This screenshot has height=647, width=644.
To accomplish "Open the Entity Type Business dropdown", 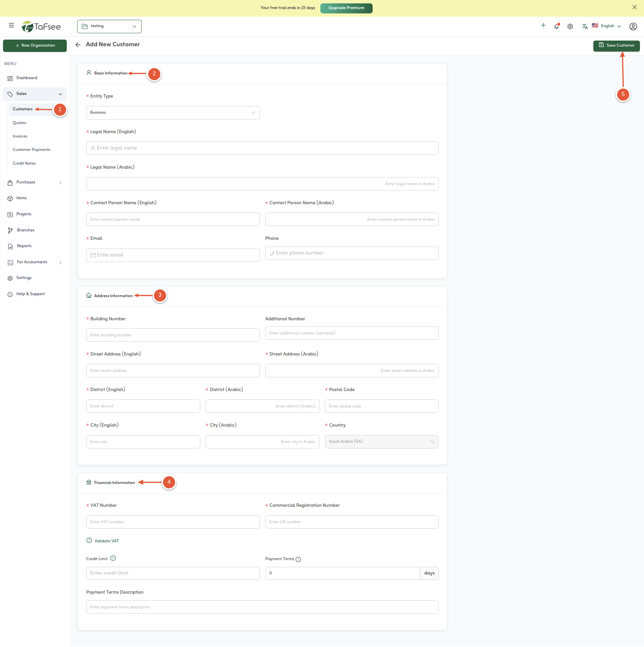I will pos(173,113).
